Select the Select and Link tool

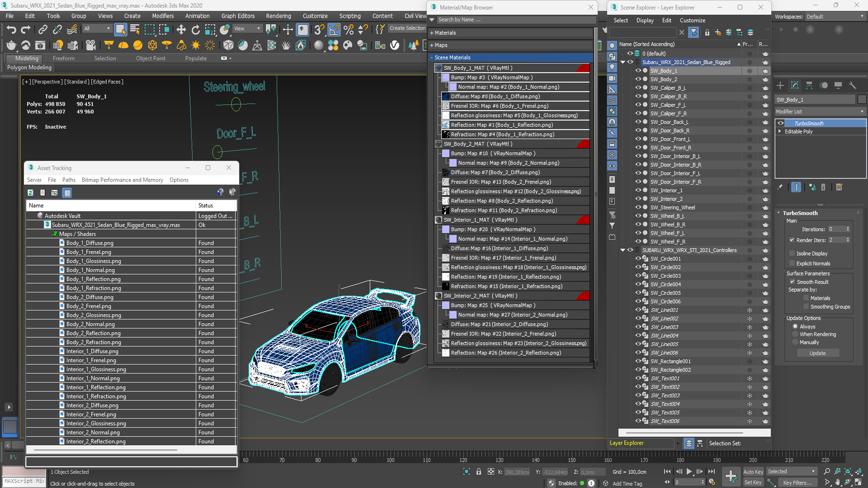(42, 30)
